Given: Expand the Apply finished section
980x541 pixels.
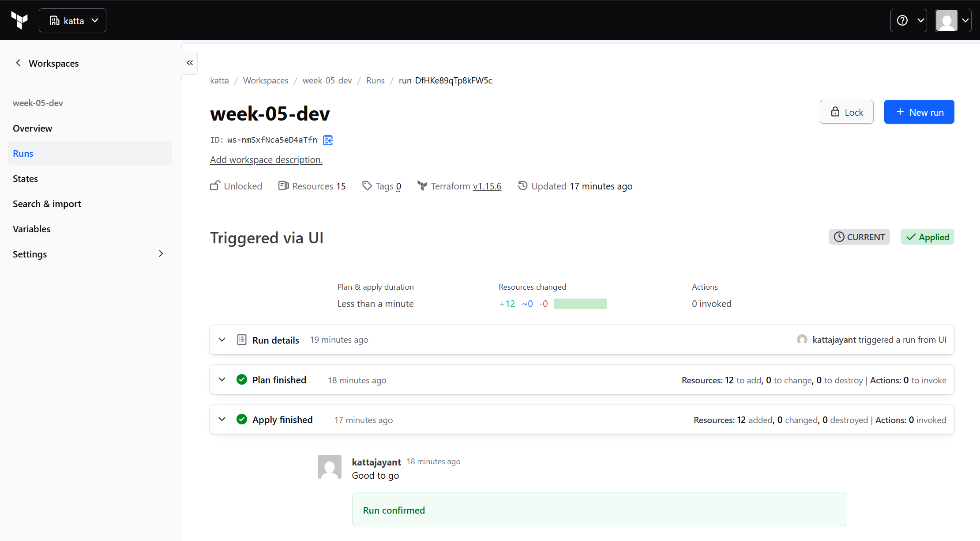Looking at the screenshot, I should tap(222, 419).
